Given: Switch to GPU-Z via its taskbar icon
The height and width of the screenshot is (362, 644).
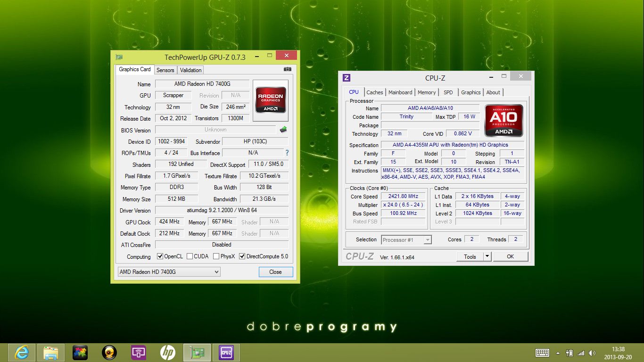Looking at the screenshot, I should (197, 353).
